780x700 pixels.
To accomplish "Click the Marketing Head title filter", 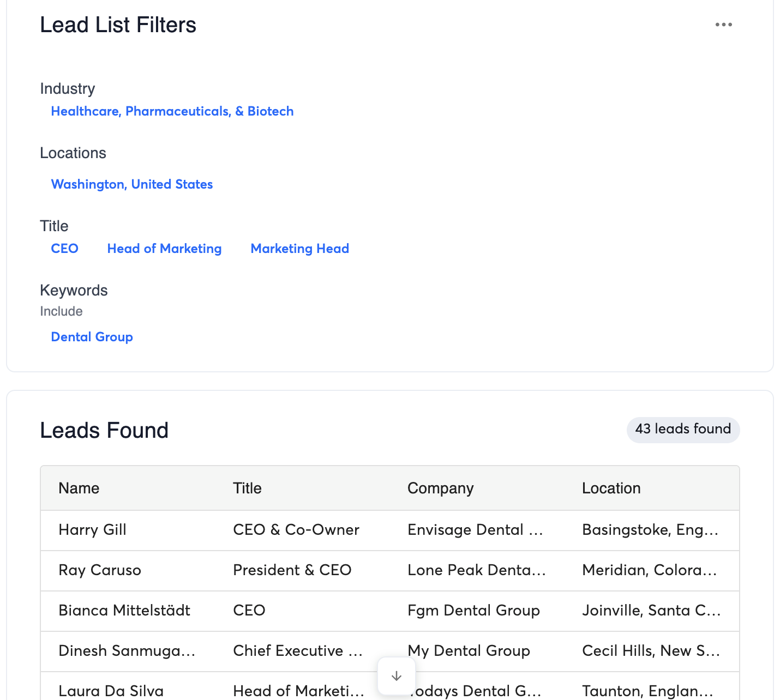I will pos(299,249).
